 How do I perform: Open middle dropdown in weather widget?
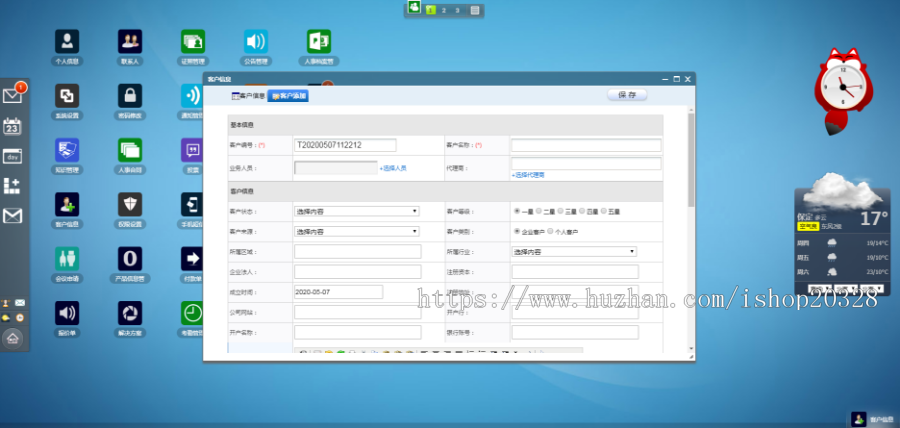pos(846,288)
